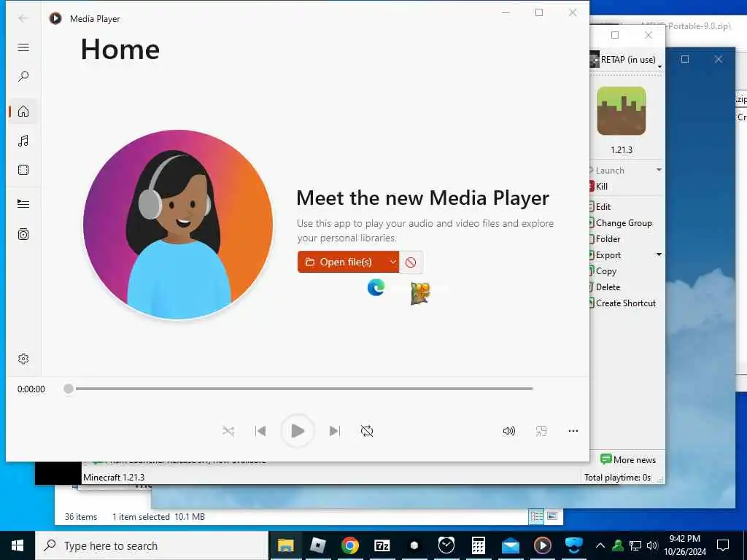Click the back arrow in Media Player
The height and width of the screenshot is (560, 747).
pyautogui.click(x=23, y=18)
